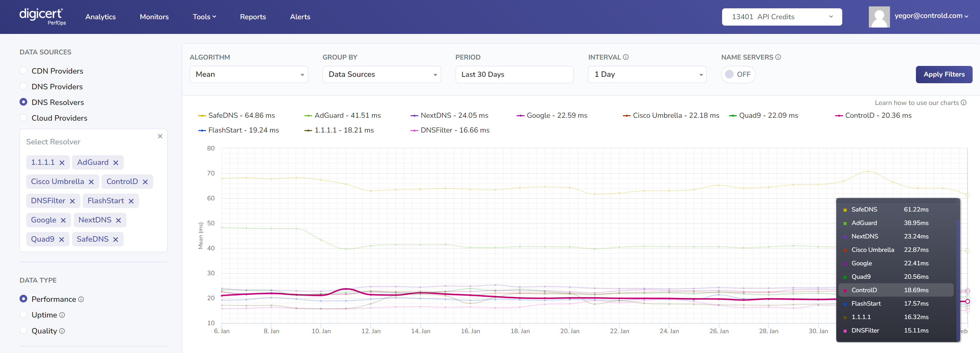
Task: Click X on the SafeDNS tag
Action: 116,239
